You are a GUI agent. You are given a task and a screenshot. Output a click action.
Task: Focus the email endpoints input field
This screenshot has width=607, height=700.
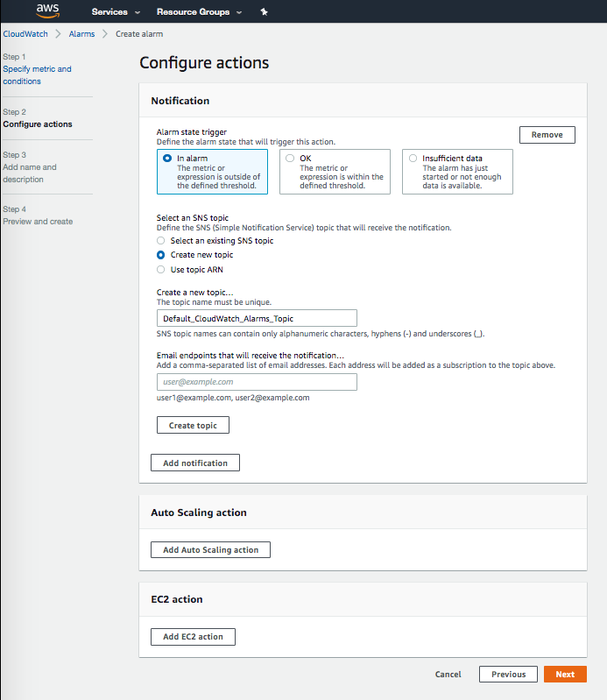click(x=257, y=382)
